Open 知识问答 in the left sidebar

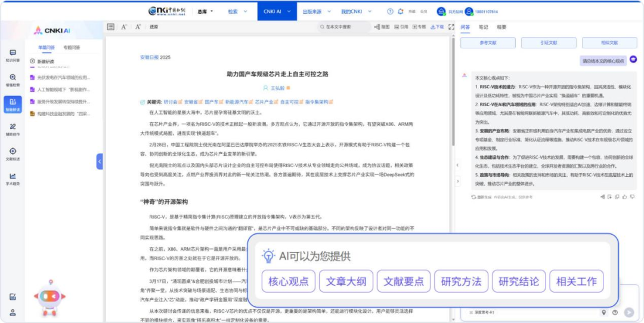pos(13,56)
